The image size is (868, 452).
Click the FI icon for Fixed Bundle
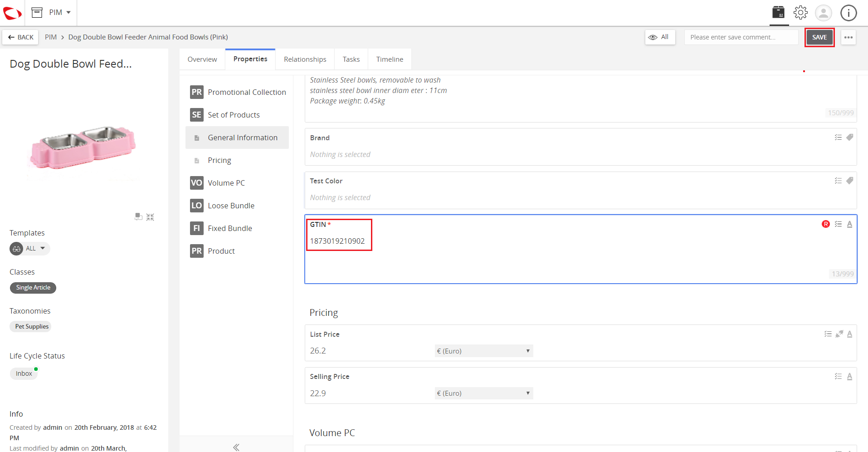point(196,228)
